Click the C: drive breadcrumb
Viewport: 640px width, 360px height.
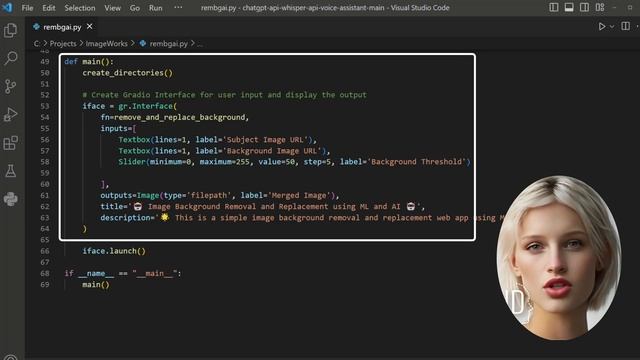click(37, 44)
